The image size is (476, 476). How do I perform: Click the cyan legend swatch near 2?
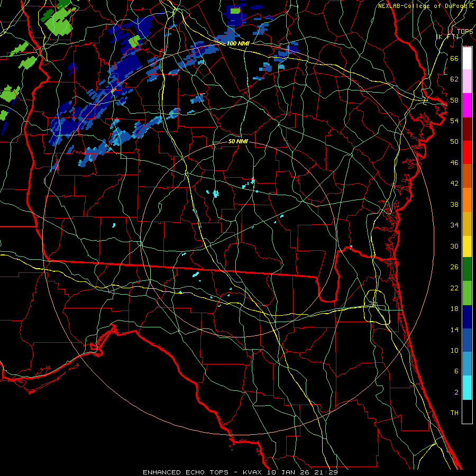point(467,388)
